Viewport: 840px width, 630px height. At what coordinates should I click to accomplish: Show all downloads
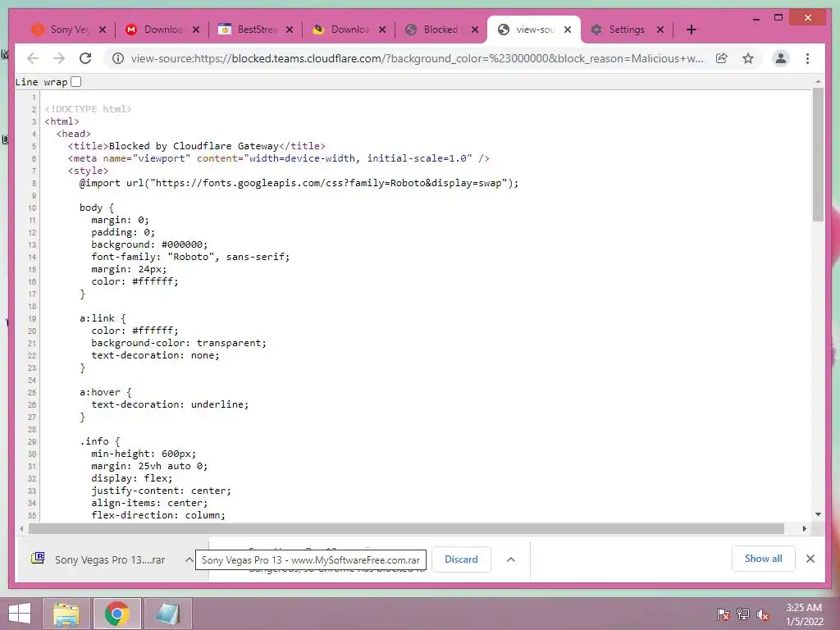[x=764, y=559]
